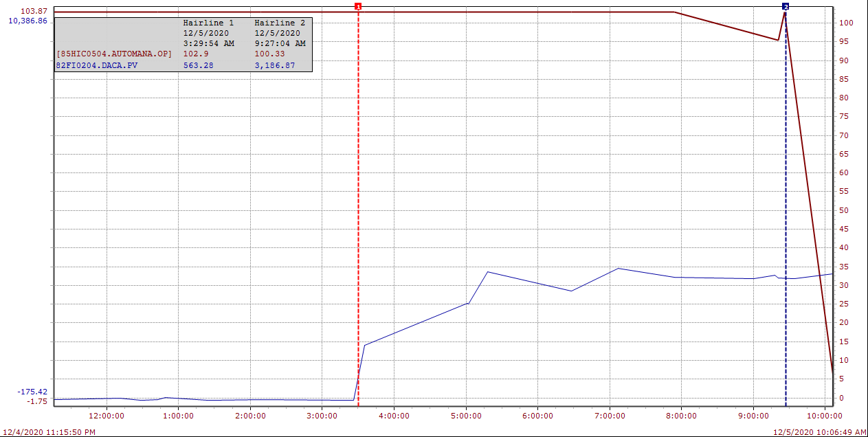Screen dimensions: 868x437
Task: Select the blue Hairline 2 flag marker
Action: 786,5
